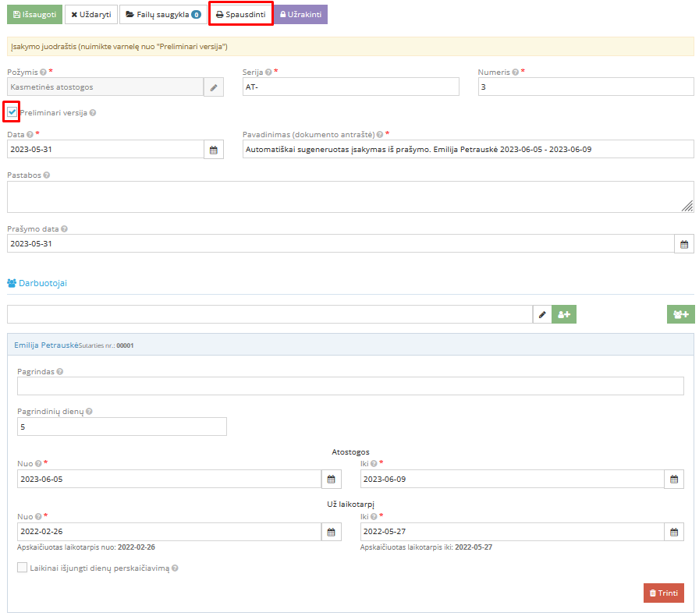The height and width of the screenshot is (616, 699).
Task: Open calendar for Prašymo data field
Action: point(684,244)
